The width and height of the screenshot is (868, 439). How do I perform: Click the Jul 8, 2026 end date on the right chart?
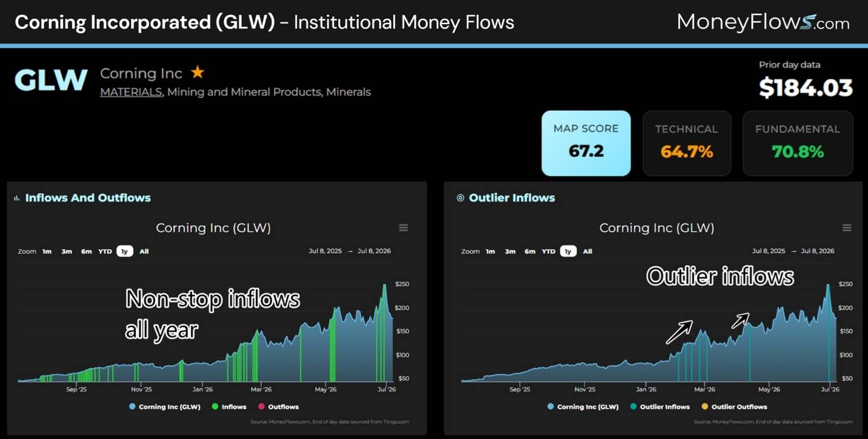coord(818,251)
